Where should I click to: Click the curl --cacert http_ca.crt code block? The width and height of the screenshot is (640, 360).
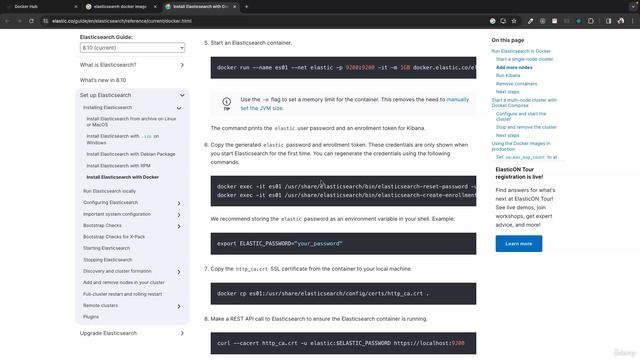pos(343,343)
